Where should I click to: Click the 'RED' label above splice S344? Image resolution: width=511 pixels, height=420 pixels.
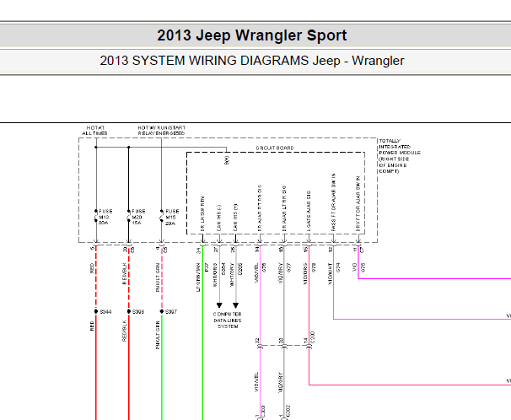(x=92, y=268)
